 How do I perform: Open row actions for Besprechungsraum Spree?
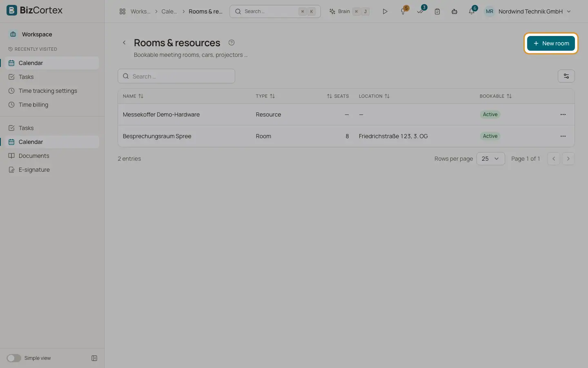(563, 136)
